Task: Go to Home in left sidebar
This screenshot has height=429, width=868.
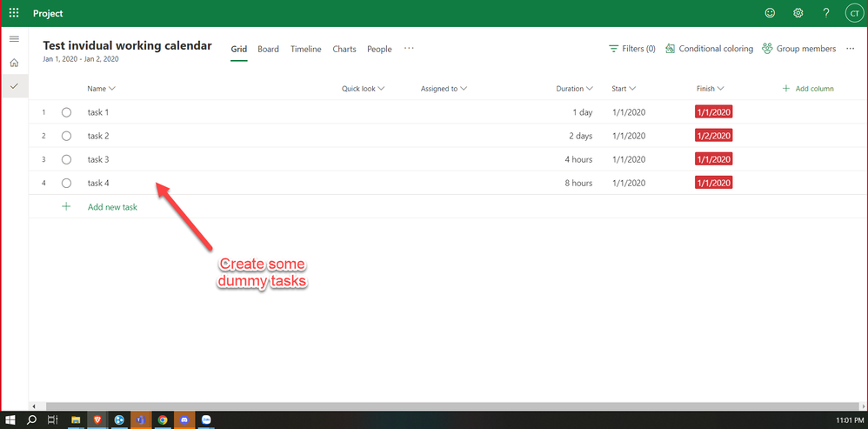Action: tap(15, 63)
